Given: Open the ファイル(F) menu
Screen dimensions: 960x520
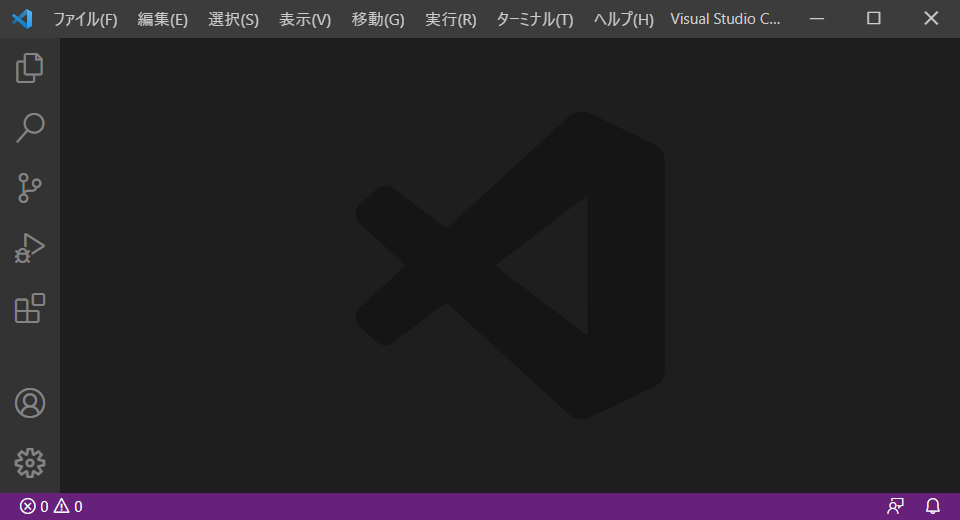Looking at the screenshot, I should 85,19.
